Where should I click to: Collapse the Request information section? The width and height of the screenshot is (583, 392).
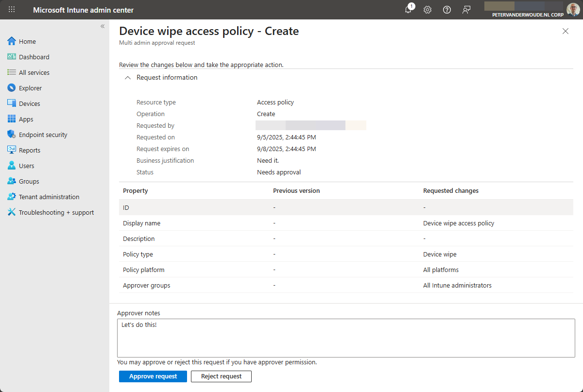128,78
